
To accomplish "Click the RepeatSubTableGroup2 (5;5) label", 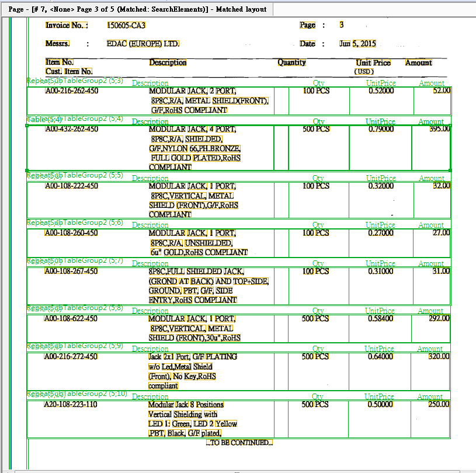I will 75,175.
